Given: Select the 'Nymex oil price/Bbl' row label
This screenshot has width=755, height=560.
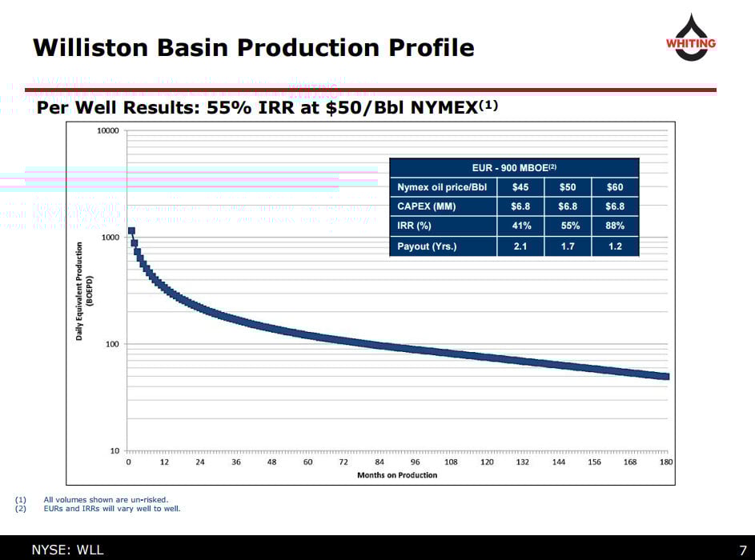Looking at the screenshot, I should point(438,187).
